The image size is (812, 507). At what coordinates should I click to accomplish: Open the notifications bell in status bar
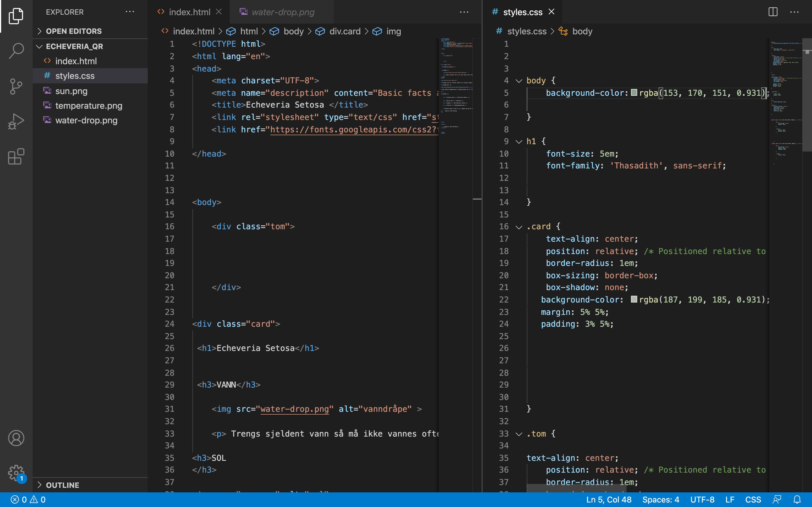pos(797,500)
